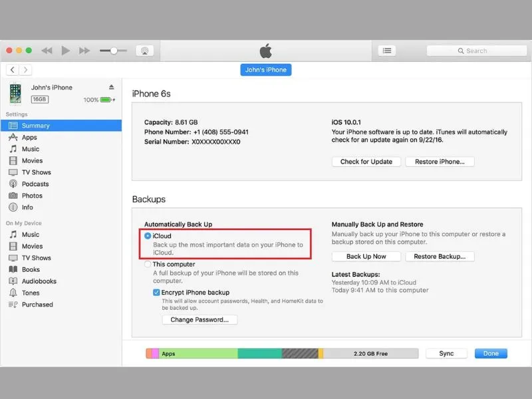The height and width of the screenshot is (399, 532).
Task: Click Back Up Now button
Action: (366, 257)
